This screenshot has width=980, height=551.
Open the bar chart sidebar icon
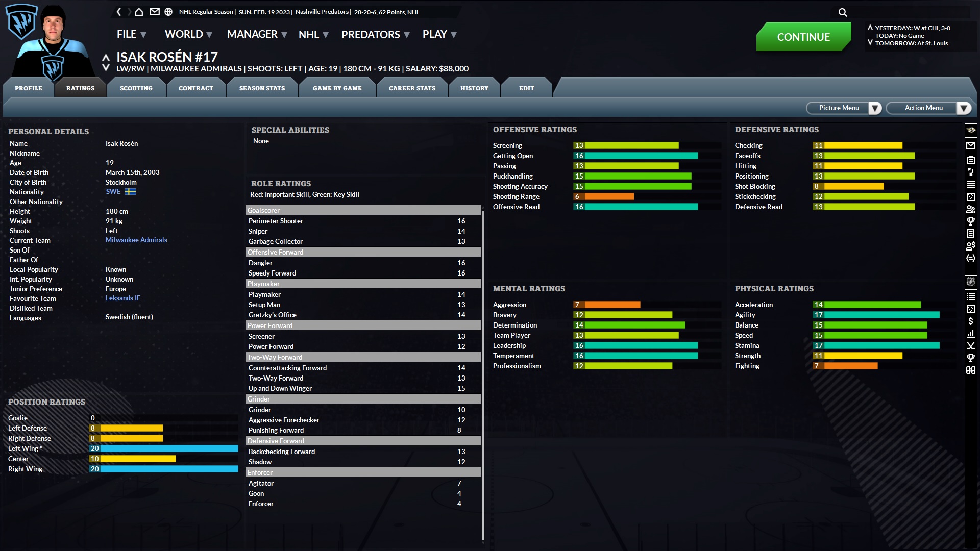971,334
